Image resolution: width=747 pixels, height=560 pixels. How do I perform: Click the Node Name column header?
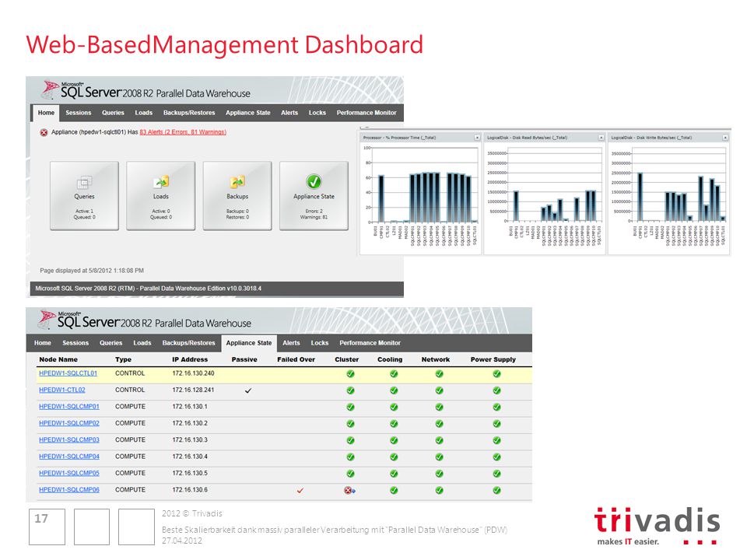(x=58, y=359)
